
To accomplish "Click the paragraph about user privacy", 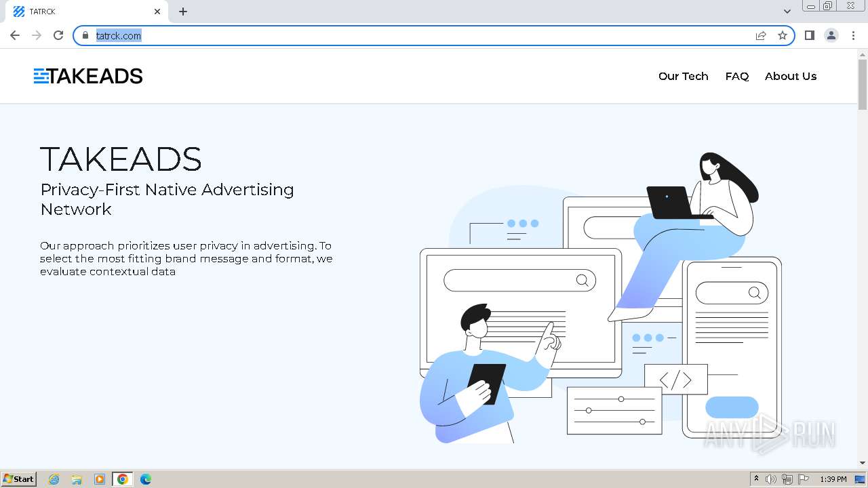I will [x=186, y=258].
